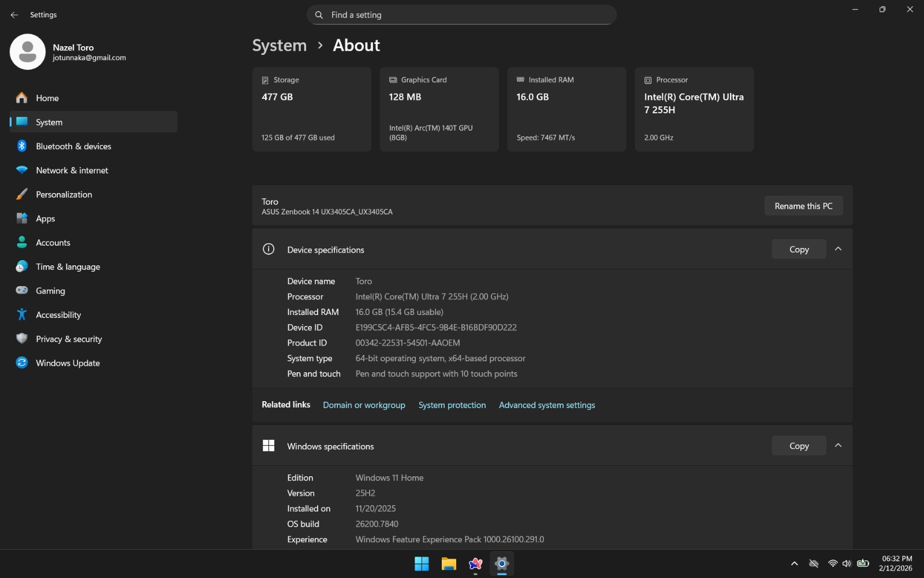
Task: Click the System breadcrumb link
Action: point(280,46)
